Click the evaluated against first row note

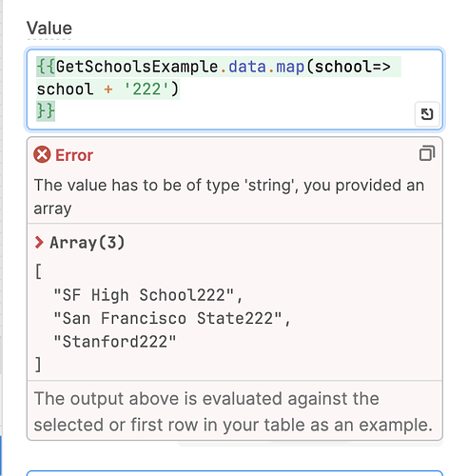tap(233, 411)
